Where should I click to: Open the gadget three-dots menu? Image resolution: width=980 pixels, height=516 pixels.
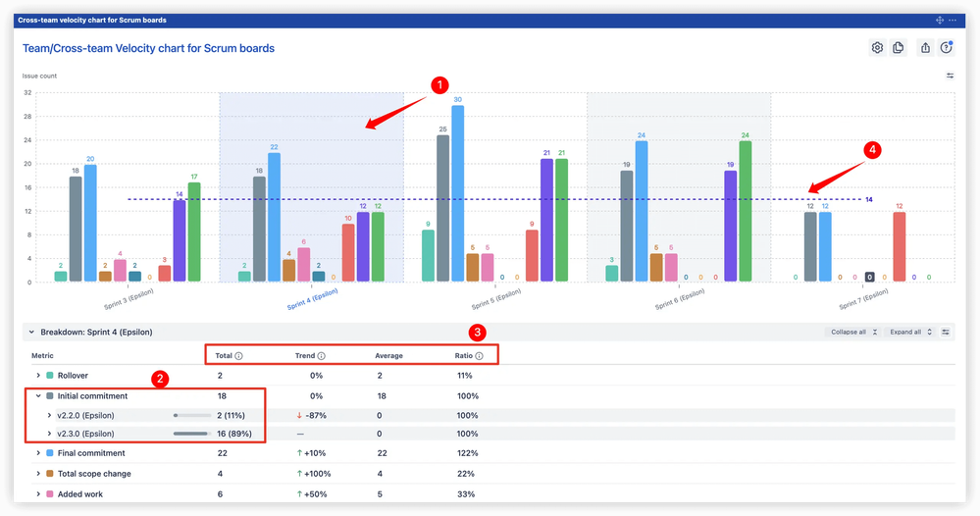[x=953, y=20]
